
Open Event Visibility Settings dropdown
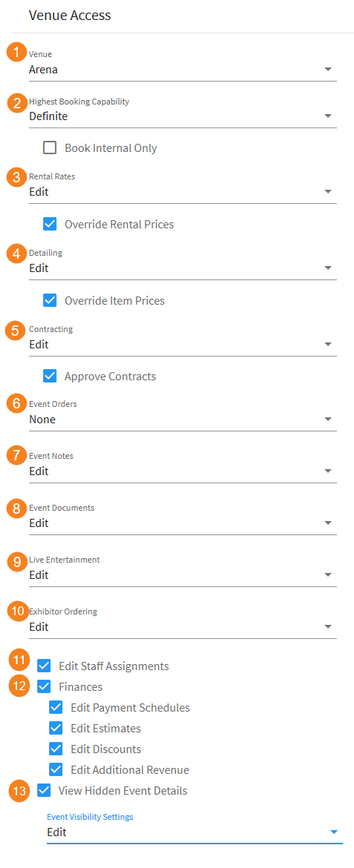pyautogui.click(x=194, y=832)
